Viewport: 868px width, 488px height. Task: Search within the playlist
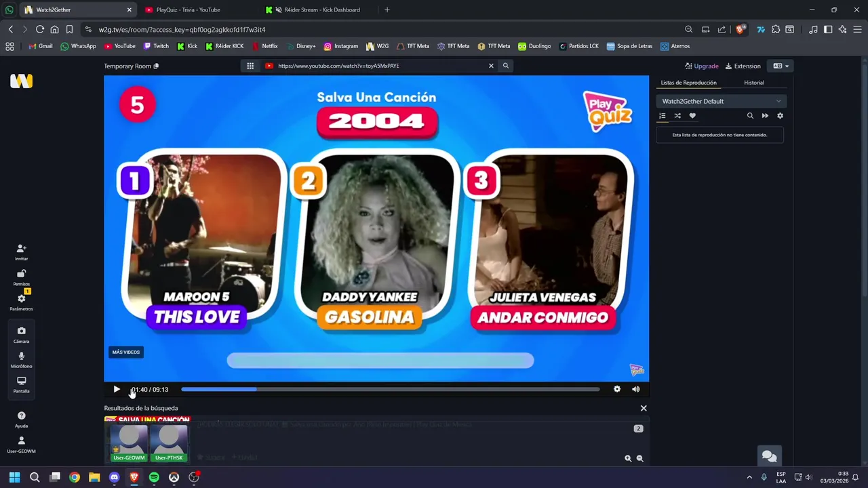pos(750,116)
